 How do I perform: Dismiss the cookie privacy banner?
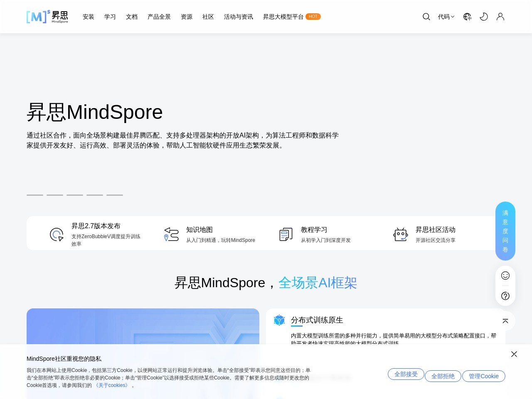[514, 354]
